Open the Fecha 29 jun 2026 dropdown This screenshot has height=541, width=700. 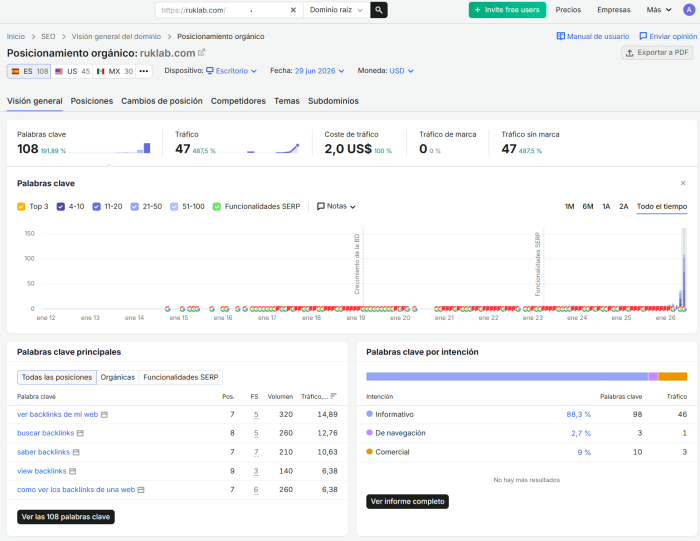pos(320,71)
